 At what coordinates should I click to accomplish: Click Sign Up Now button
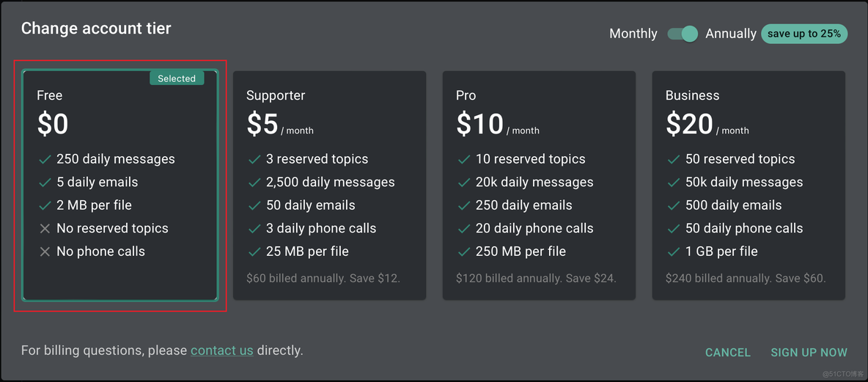point(809,353)
